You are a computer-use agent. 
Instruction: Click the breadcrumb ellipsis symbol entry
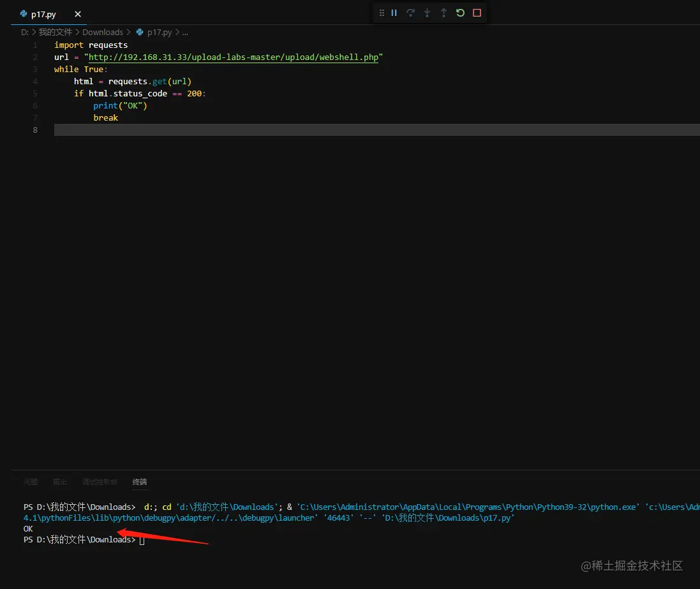pos(185,32)
